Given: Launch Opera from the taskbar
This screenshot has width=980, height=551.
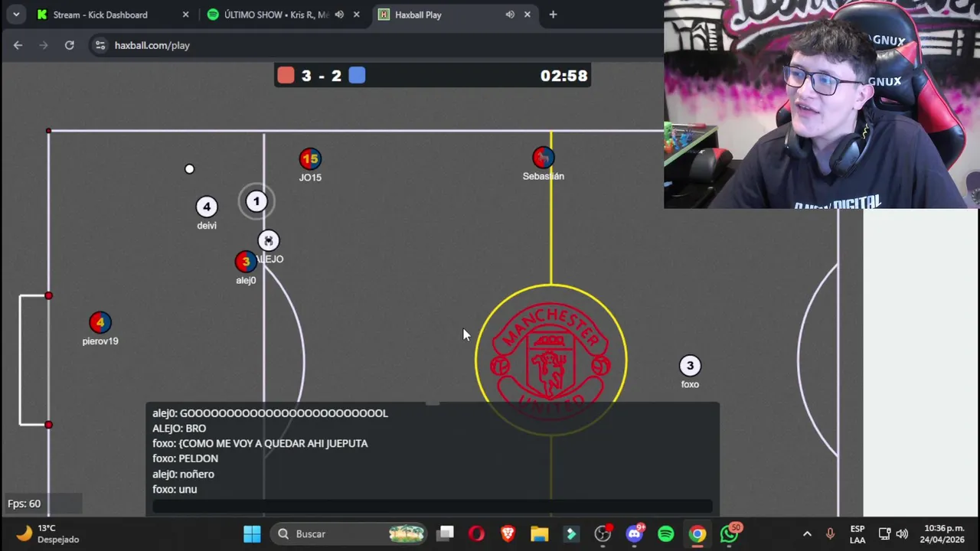Looking at the screenshot, I should point(476,533).
